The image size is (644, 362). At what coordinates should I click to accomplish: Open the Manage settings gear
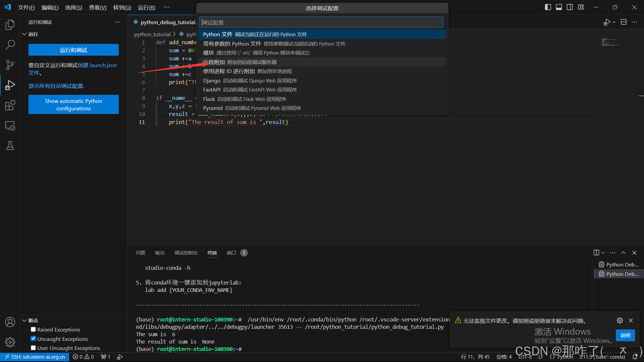pyautogui.click(x=10, y=342)
